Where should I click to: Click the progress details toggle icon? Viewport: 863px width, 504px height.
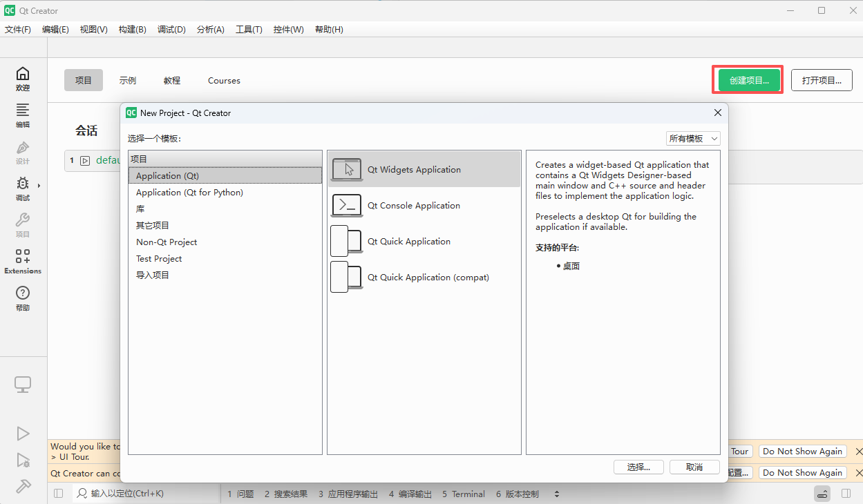822,494
